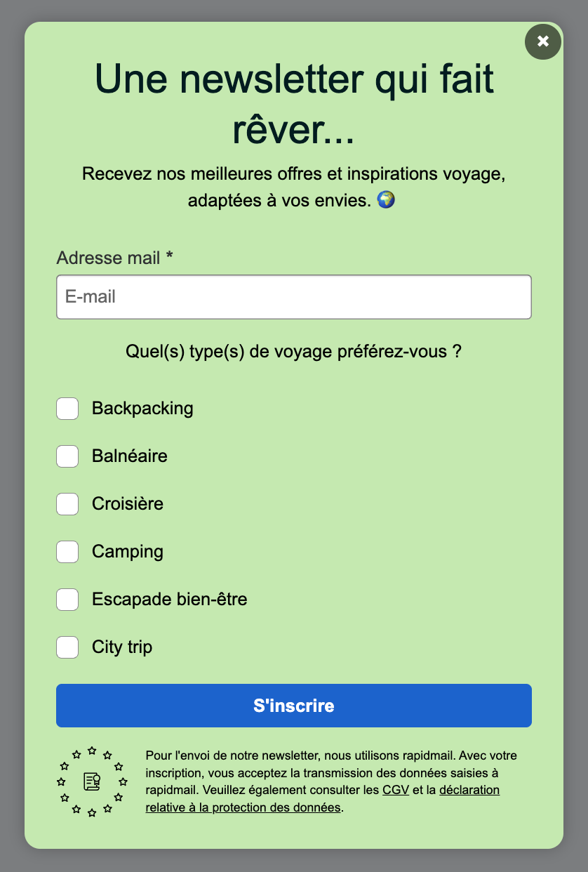Click the Adresse mail field label

click(114, 258)
